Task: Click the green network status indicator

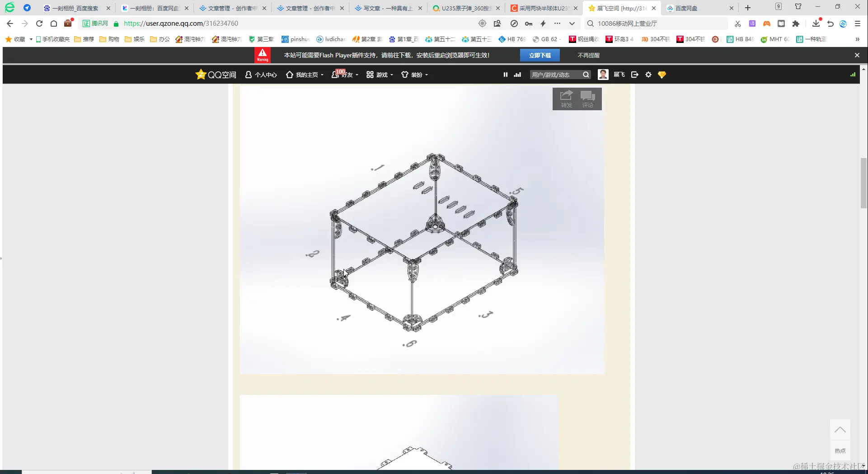Action: 853,75
